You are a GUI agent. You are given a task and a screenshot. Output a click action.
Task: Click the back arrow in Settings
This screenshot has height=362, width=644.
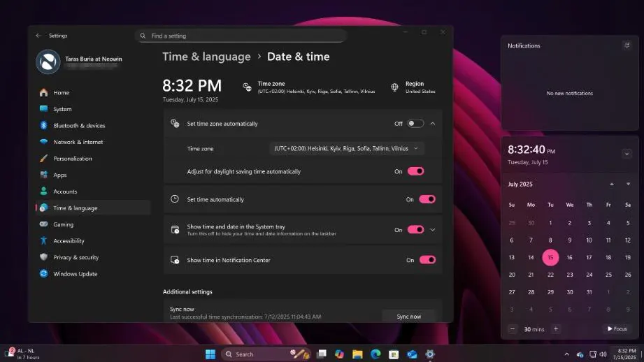[x=38, y=36]
